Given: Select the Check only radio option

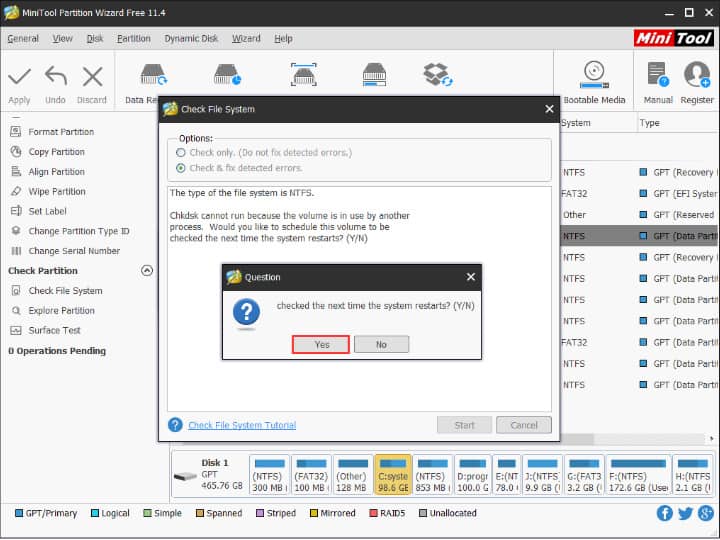Looking at the screenshot, I should pyautogui.click(x=181, y=152).
